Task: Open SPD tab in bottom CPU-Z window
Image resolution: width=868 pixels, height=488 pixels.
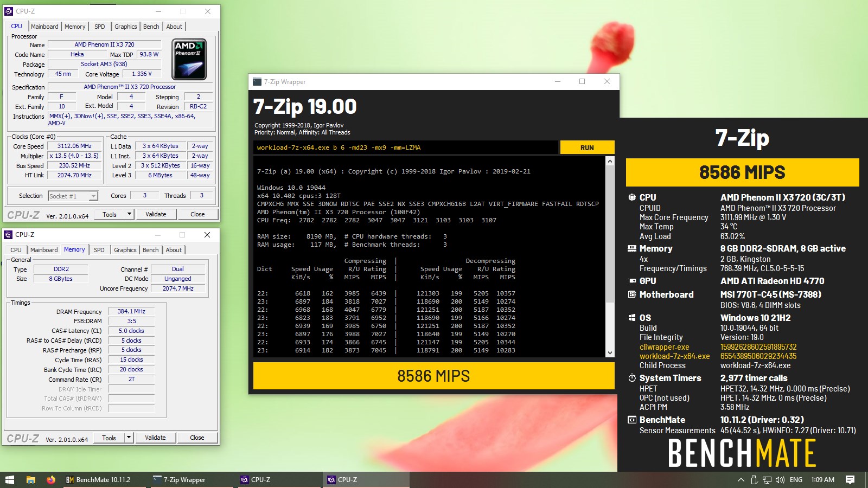Action: (x=99, y=250)
